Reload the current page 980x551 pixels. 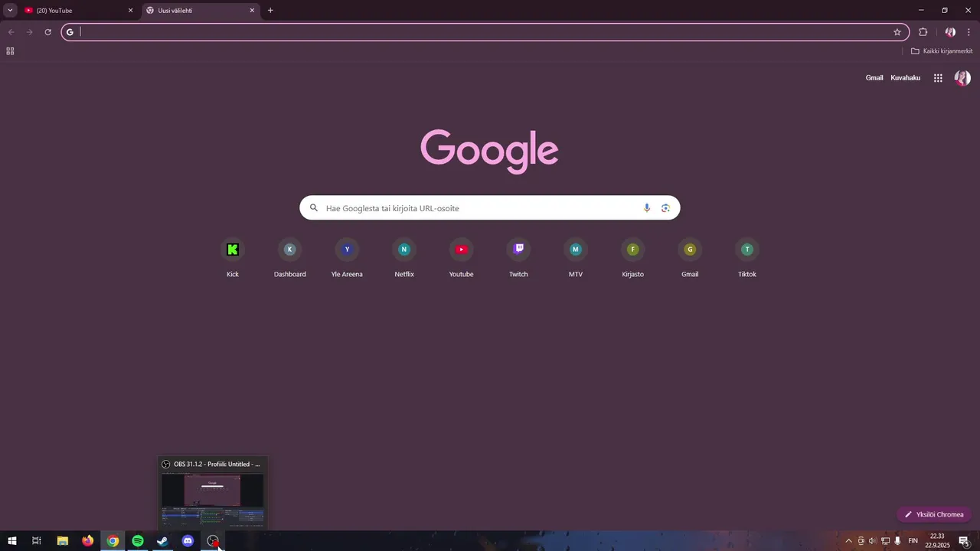pyautogui.click(x=47, y=32)
